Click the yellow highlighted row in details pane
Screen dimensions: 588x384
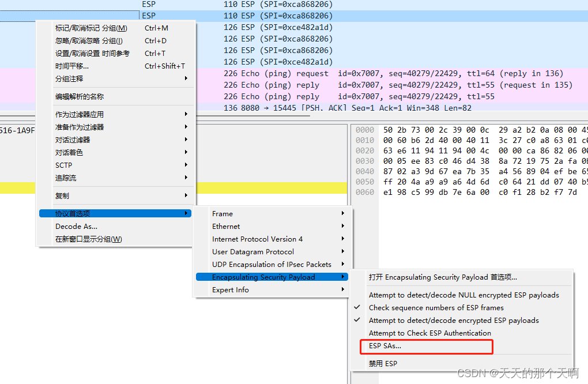(271, 188)
